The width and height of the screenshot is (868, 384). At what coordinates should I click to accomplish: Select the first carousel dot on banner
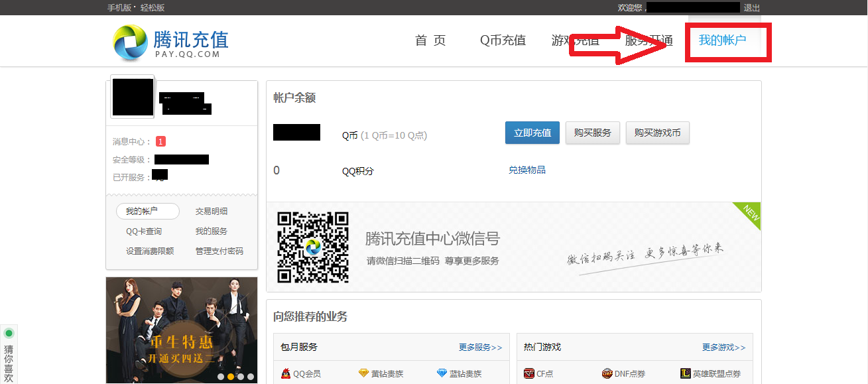point(221,377)
